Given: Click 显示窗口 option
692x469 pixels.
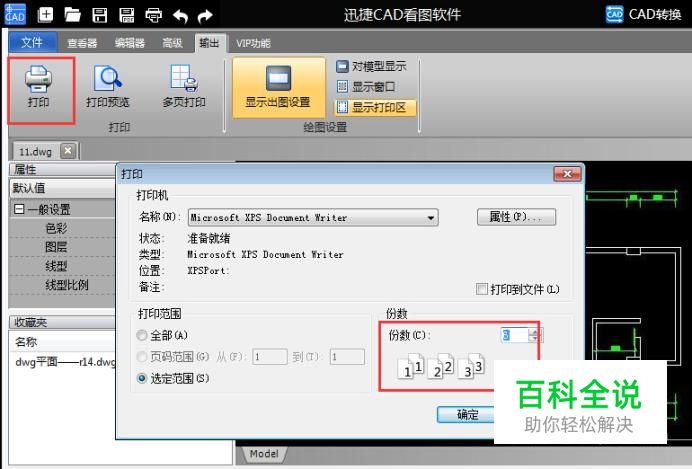Looking at the screenshot, I should click(365, 86).
